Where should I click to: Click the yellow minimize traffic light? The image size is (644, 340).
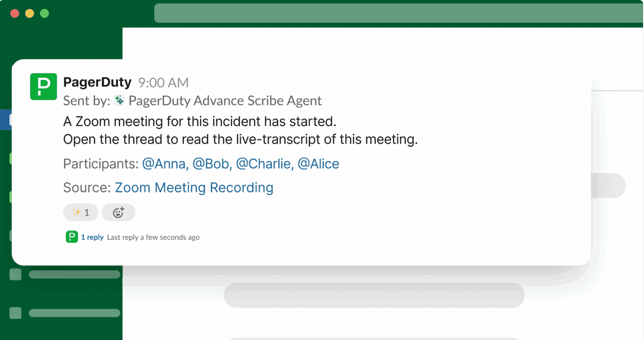[x=29, y=13]
